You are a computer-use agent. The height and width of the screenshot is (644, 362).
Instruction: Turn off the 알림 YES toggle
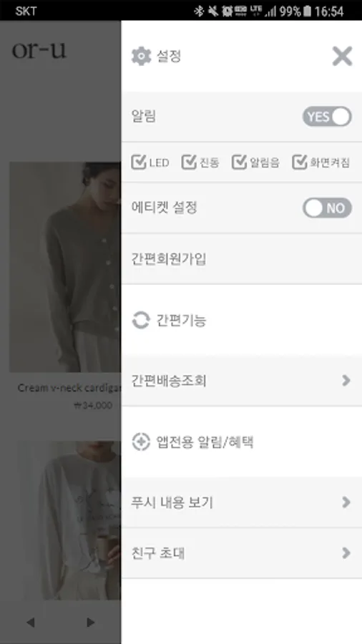coord(327,117)
